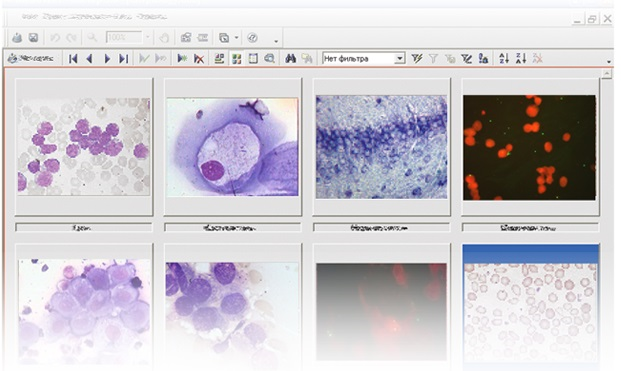Image resolution: width=621 pixels, height=371 pixels.
Task: Open database toolbar overflow options arrow
Action: pos(609,62)
